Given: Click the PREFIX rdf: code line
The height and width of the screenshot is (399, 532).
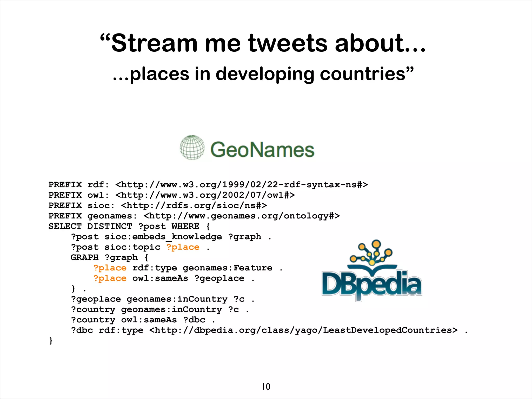Looking at the screenshot, I should point(208,185).
